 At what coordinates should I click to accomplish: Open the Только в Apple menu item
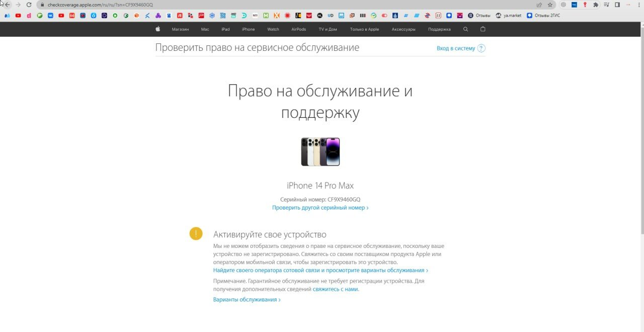pyautogui.click(x=364, y=29)
